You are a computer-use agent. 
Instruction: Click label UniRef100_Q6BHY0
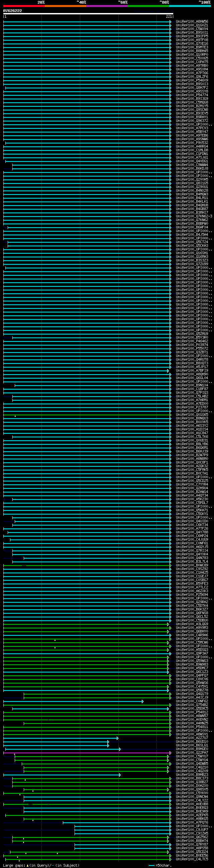[192, 632]
